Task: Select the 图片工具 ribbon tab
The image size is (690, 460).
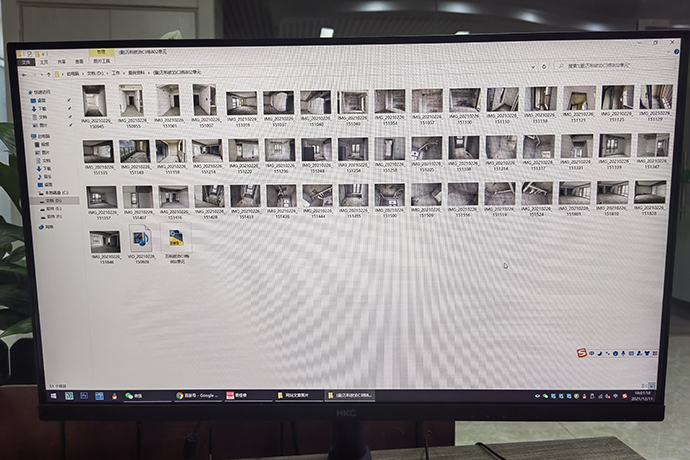Action: tap(102, 61)
